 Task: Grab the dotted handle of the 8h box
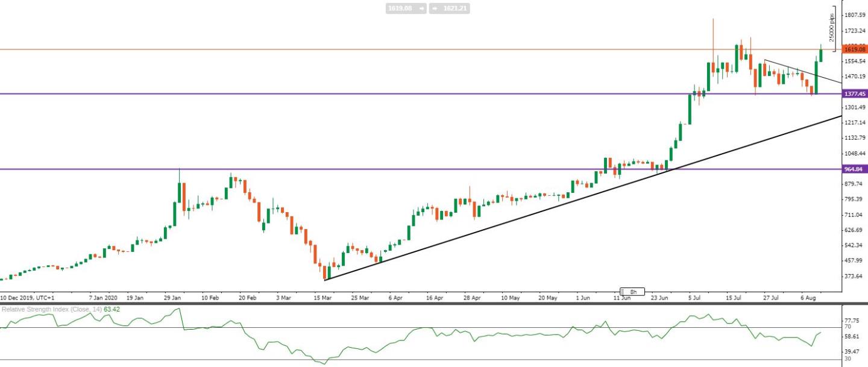(x=623, y=291)
